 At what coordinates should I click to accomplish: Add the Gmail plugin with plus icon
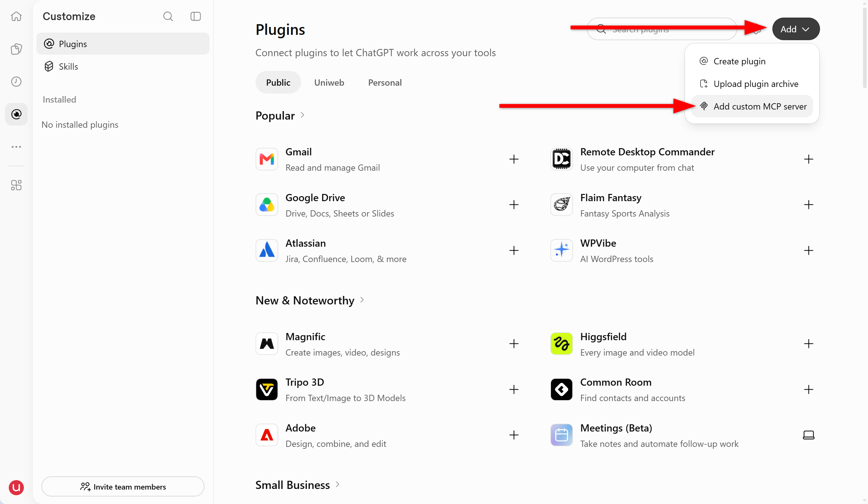pos(514,159)
